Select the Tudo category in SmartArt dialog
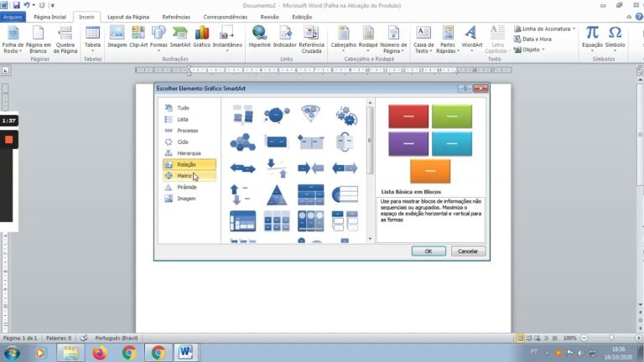 point(190,108)
